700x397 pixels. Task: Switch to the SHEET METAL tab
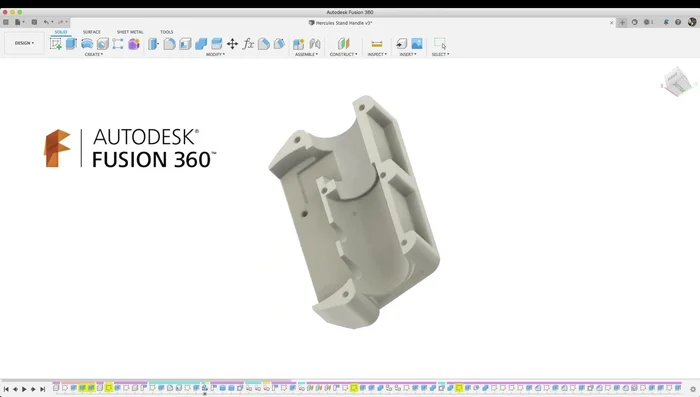pos(130,32)
